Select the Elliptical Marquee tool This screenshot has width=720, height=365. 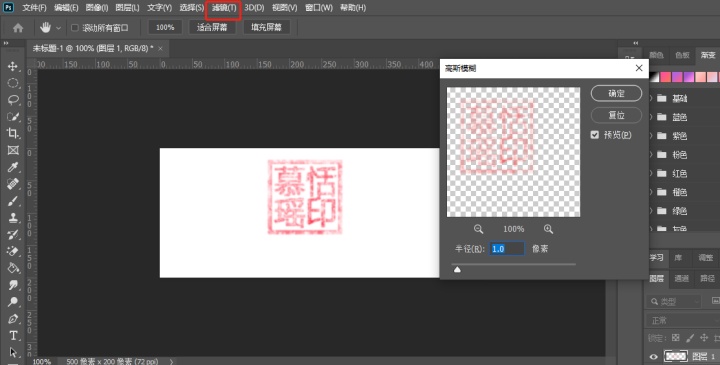13,83
